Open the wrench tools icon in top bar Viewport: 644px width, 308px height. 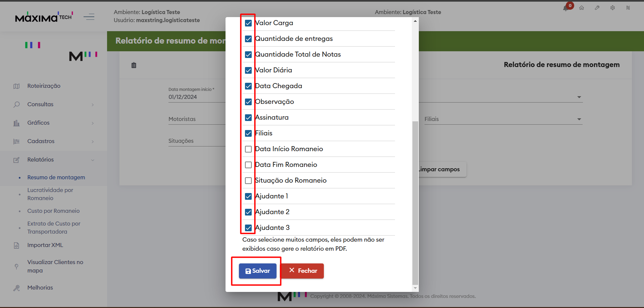597,8
